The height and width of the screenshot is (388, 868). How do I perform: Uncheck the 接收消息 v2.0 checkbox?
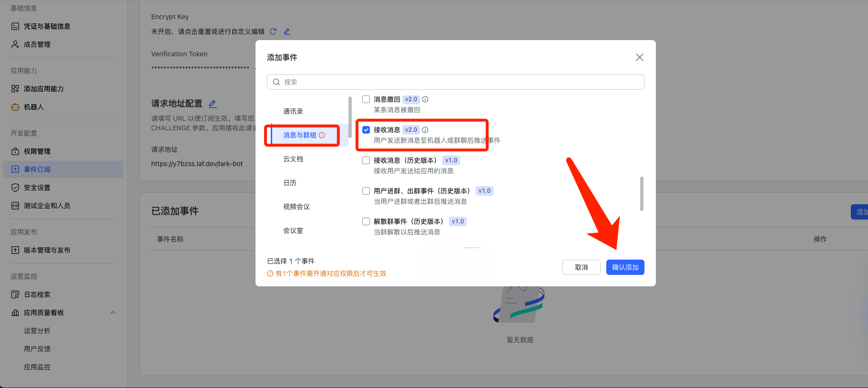pos(366,130)
